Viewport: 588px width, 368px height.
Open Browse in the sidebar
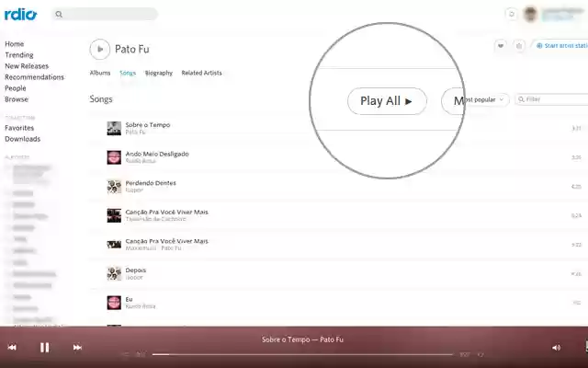coord(17,99)
